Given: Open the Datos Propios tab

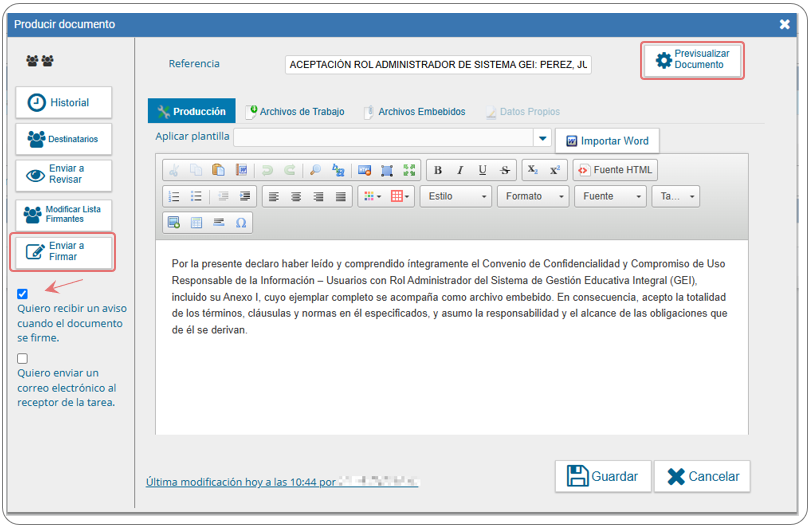Looking at the screenshot, I should [x=523, y=112].
